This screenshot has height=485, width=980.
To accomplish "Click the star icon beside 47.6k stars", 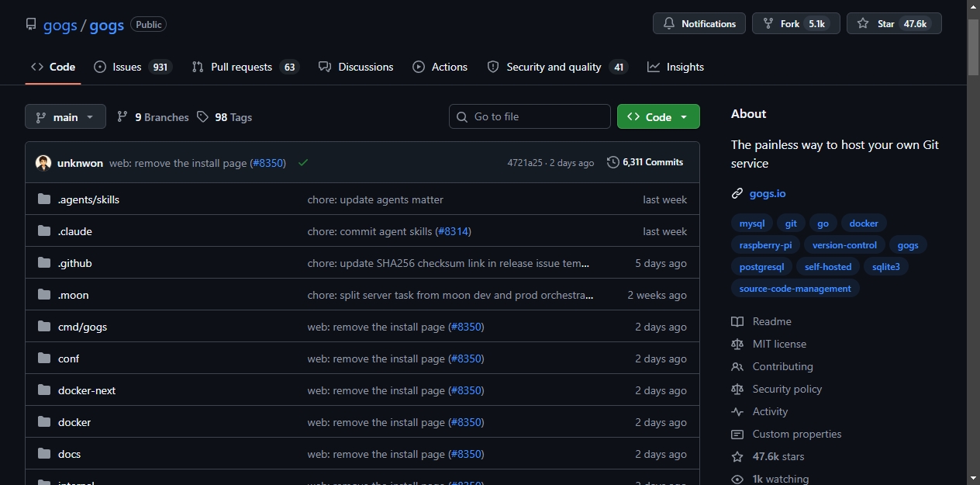I will point(737,456).
